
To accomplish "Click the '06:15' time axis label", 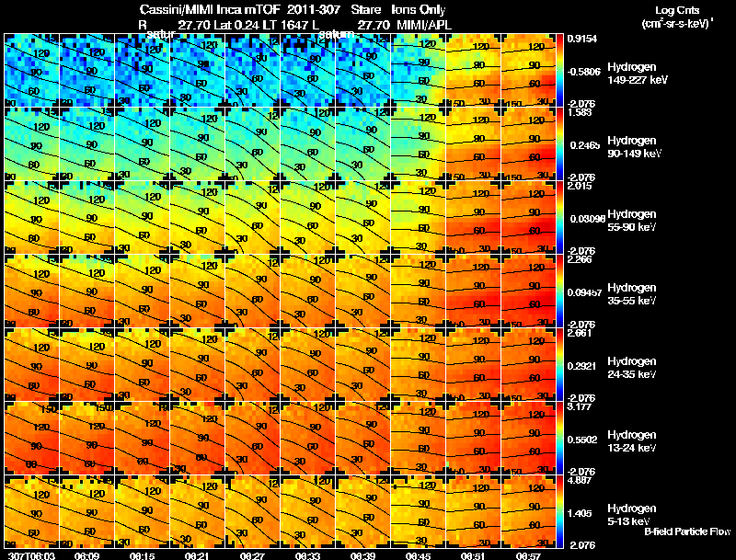I will [x=142, y=555].
